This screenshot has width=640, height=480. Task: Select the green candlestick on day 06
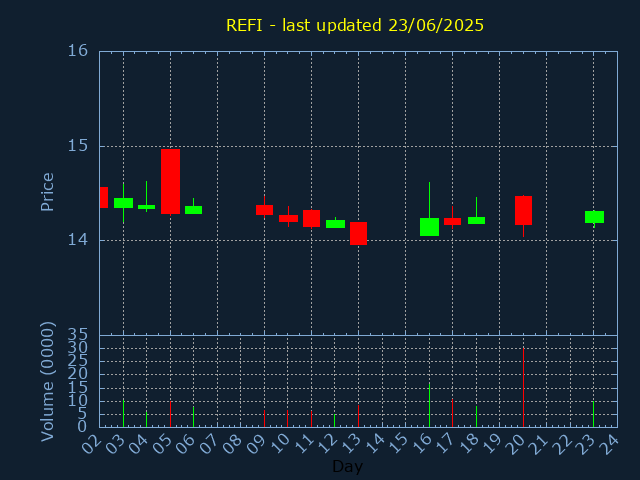click(x=193, y=210)
